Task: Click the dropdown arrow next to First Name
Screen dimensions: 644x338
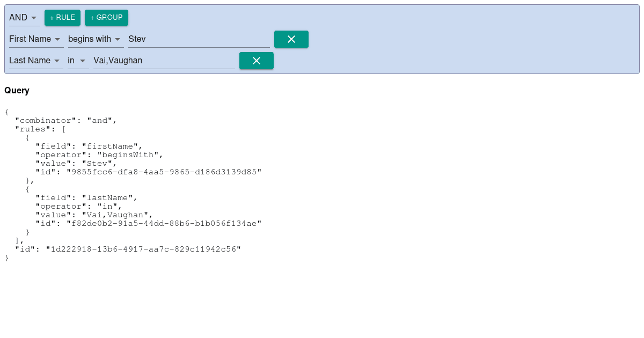Action: (58, 39)
